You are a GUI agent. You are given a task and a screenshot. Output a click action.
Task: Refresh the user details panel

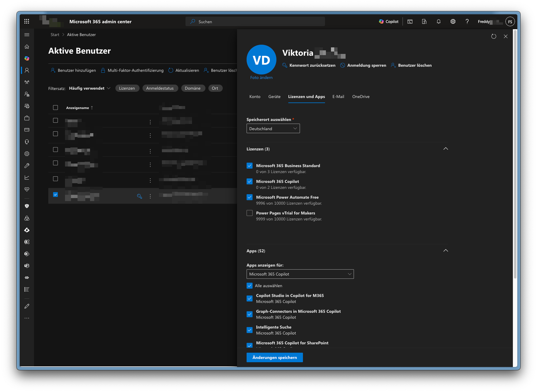pos(494,36)
